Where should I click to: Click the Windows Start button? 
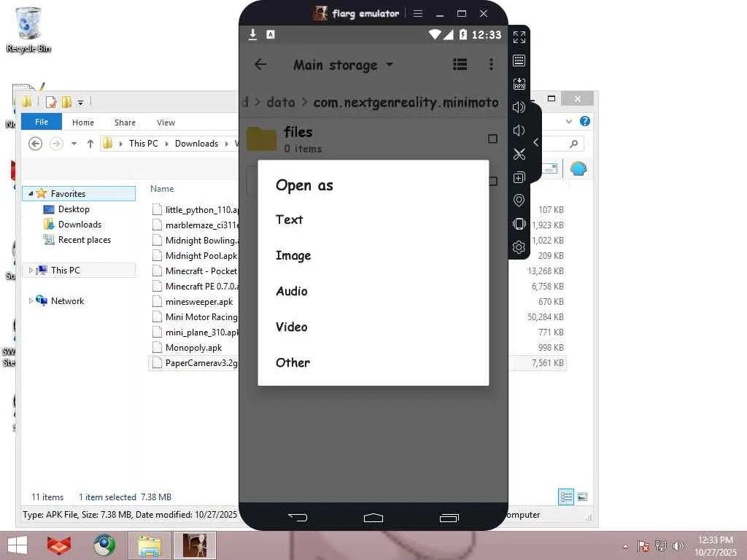pyautogui.click(x=18, y=545)
